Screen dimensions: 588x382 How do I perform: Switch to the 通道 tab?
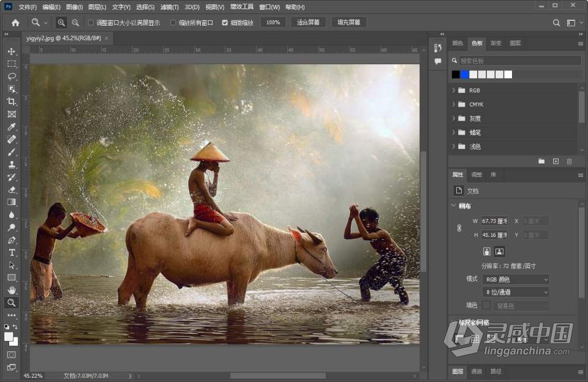tap(477, 372)
